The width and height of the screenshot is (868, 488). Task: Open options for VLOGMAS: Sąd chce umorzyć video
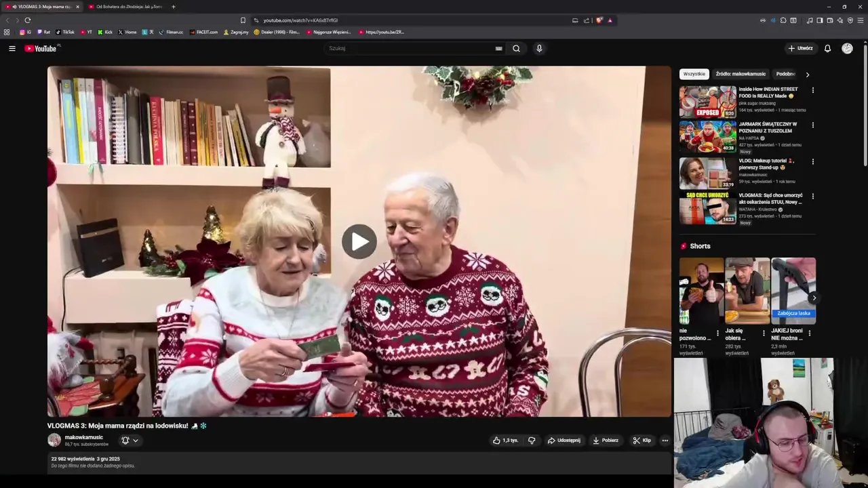[812, 197]
